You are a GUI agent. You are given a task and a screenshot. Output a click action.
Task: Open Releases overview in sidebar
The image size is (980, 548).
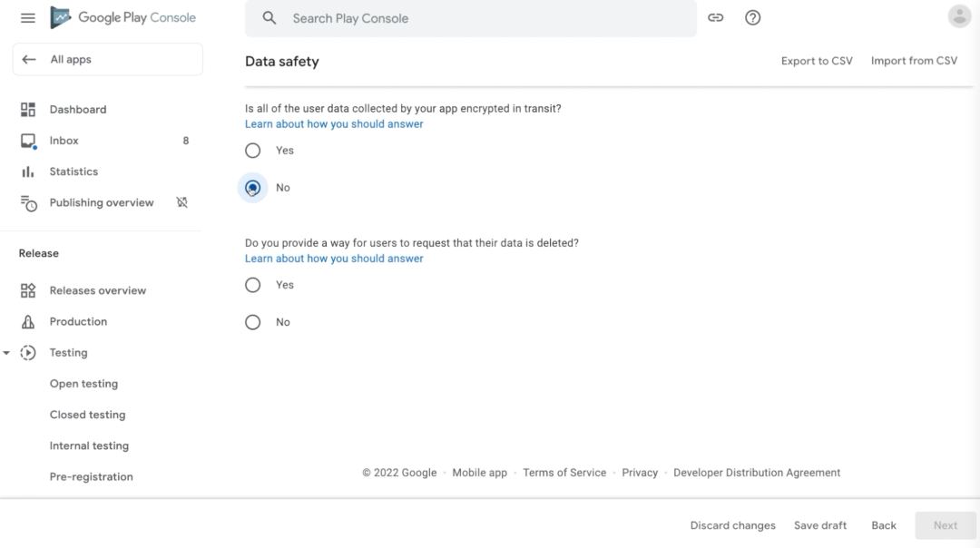(x=97, y=291)
